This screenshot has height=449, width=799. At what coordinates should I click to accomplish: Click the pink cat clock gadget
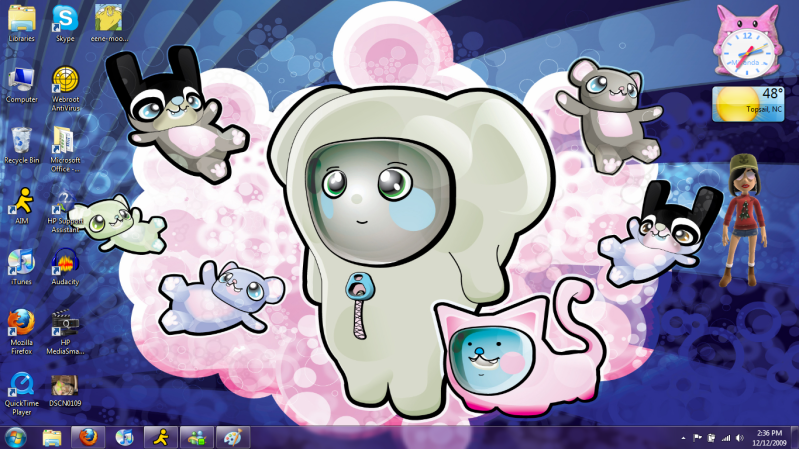pyautogui.click(x=747, y=42)
